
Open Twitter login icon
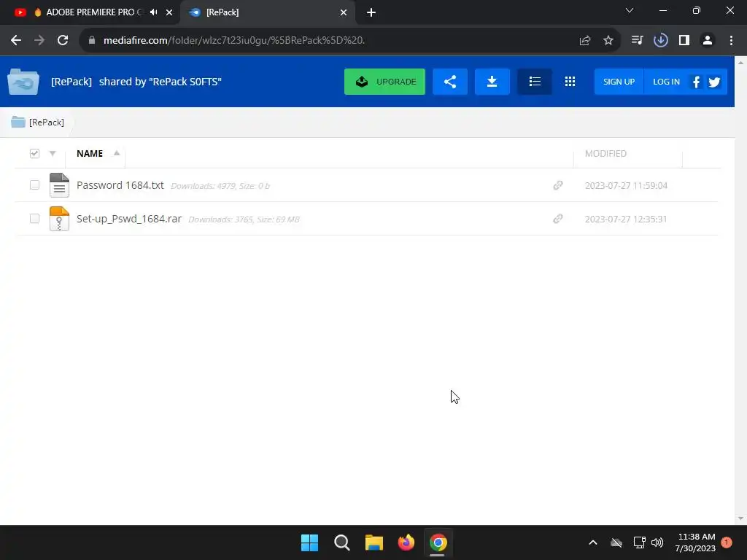point(714,82)
